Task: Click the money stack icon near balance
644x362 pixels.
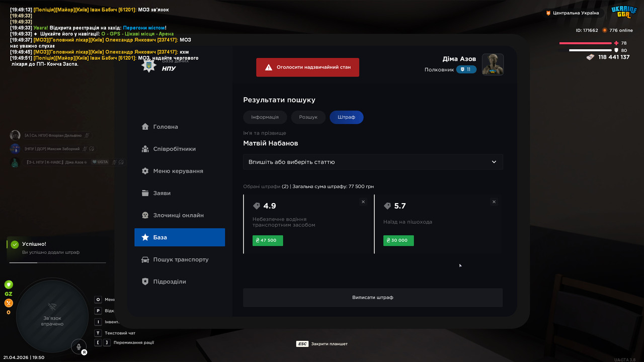Action: point(590,57)
